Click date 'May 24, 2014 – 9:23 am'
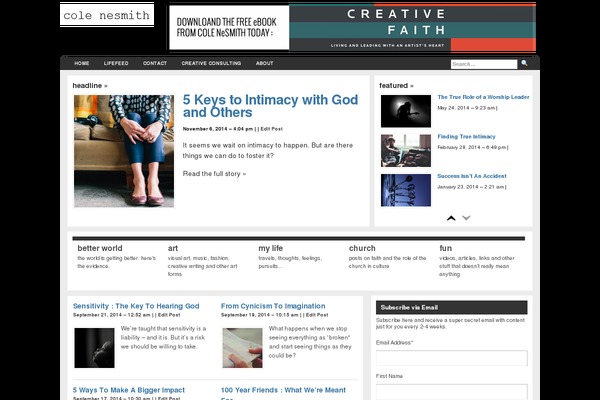 [x=466, y=108]
